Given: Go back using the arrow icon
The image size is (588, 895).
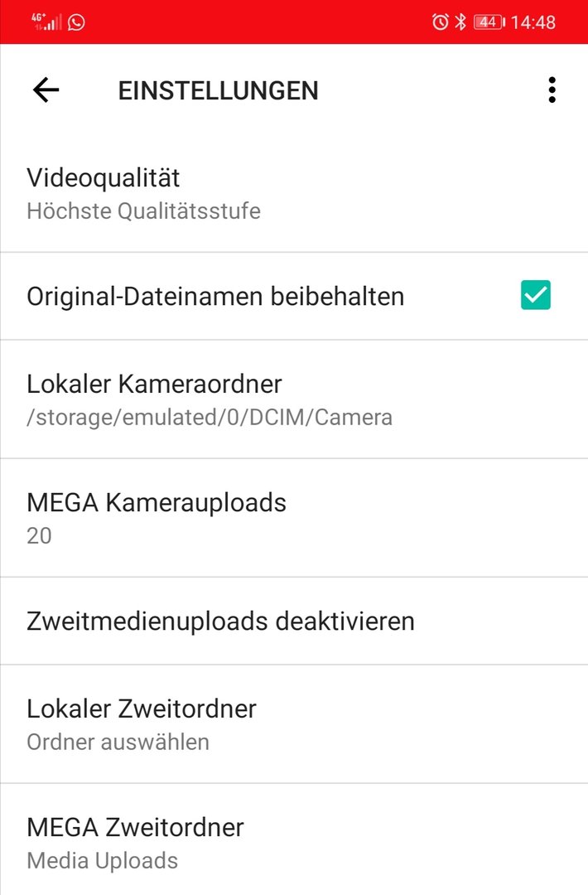Looking at the screenshot, I should coord(46,90).
